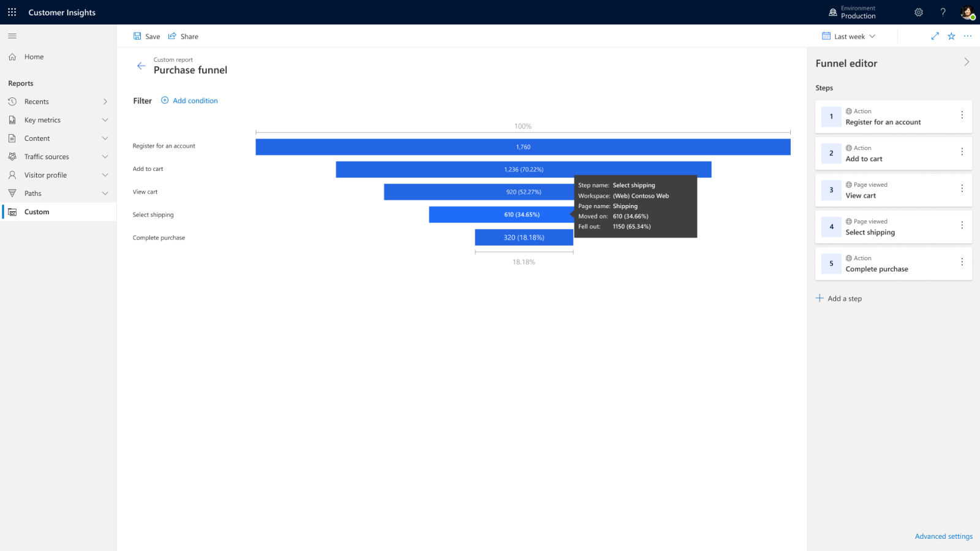Viewport: 980px width, 551px height.
Task: Click the Traffic sources icon
Action: coord(12,157)
